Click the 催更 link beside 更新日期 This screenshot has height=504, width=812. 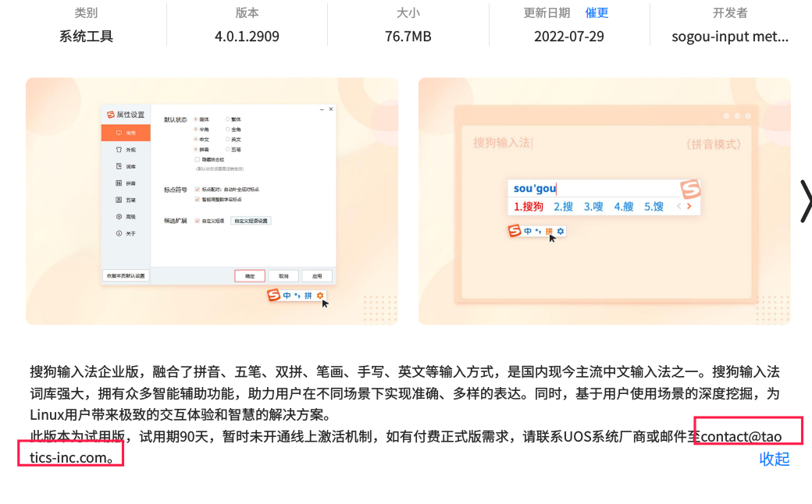(597, 13)
